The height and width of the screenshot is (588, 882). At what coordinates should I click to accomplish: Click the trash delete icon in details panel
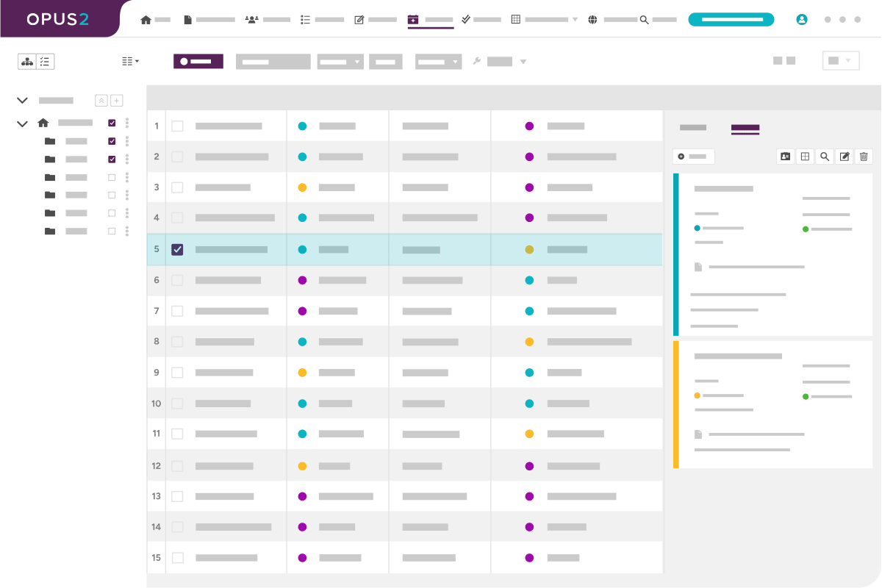click(864, 157)
